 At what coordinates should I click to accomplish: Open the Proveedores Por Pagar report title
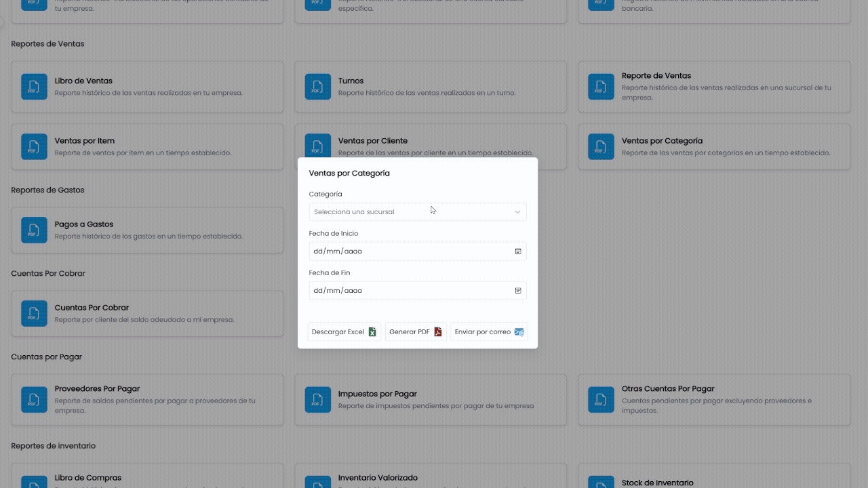click(97, 389)
